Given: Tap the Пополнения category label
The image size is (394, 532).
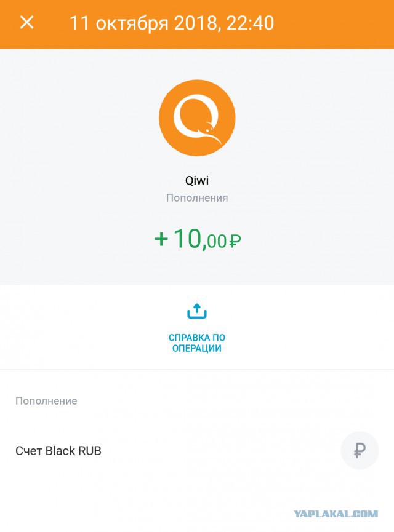Looking at the screenshot, I should coord(197,198).
